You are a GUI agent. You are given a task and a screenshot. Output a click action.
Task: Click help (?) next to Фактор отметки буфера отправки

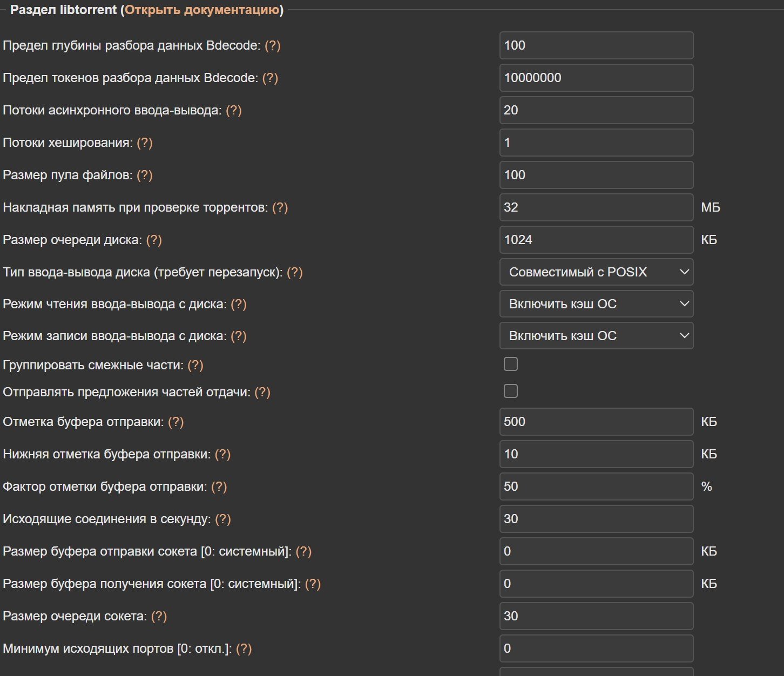point(219,486)
